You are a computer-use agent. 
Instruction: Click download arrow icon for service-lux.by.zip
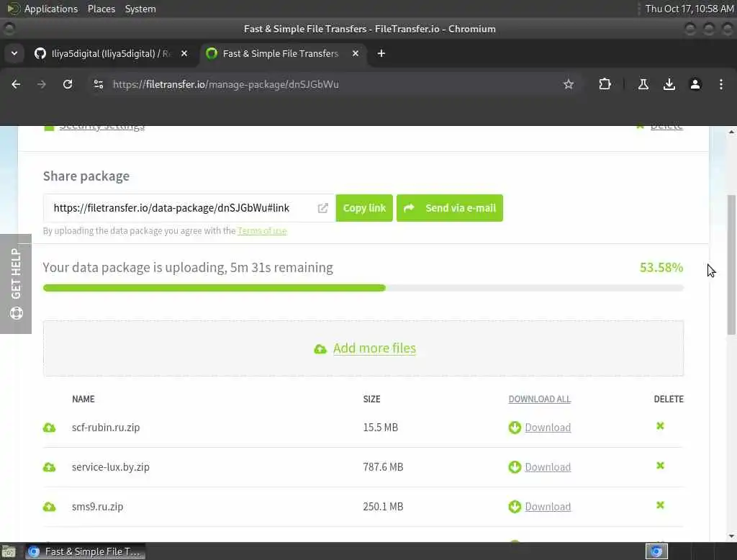515,467
